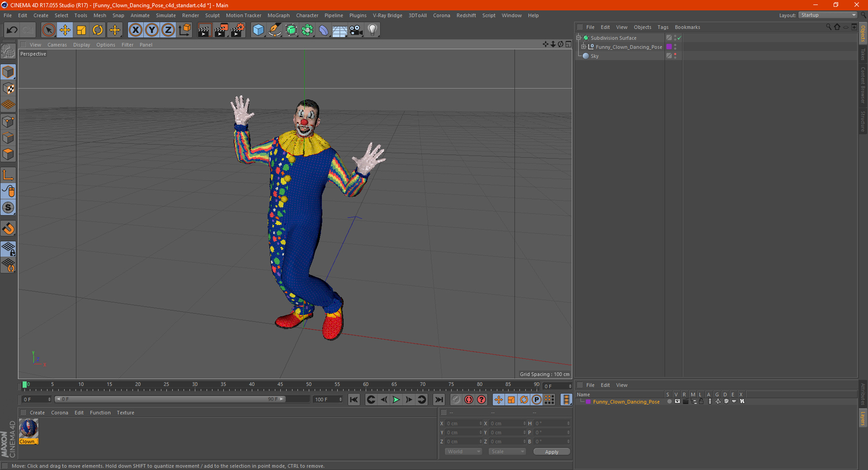Open the Simulate menu

pyautogui.click(x=166, y=15)
